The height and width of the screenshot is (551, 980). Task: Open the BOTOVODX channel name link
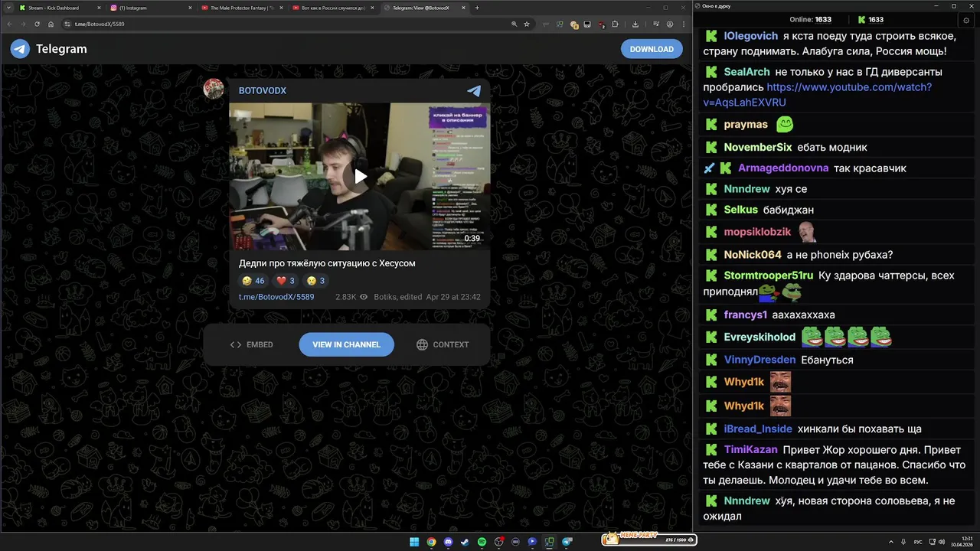coord(263,90)
